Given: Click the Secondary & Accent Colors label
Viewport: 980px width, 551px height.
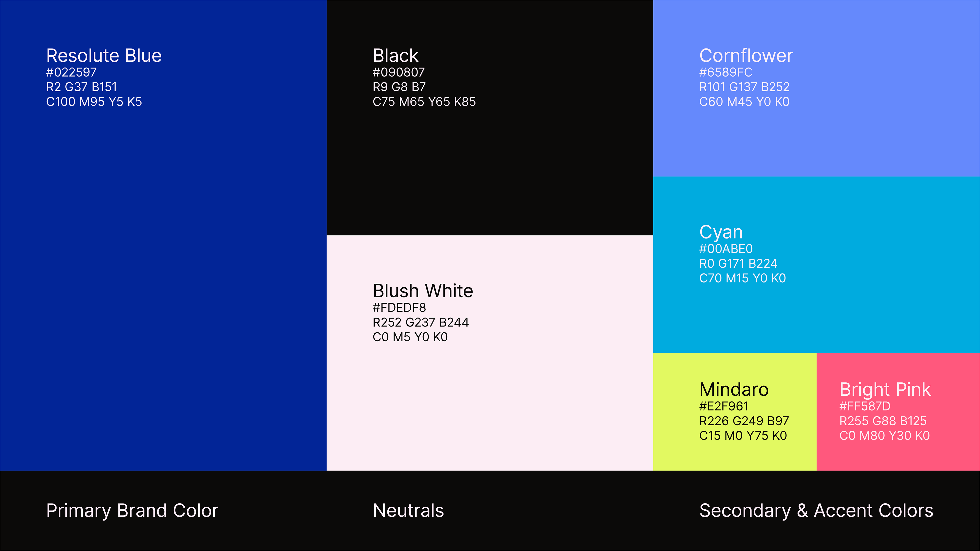Looking at the screenshot, I should pyautogui.click(x=816, y=510).
